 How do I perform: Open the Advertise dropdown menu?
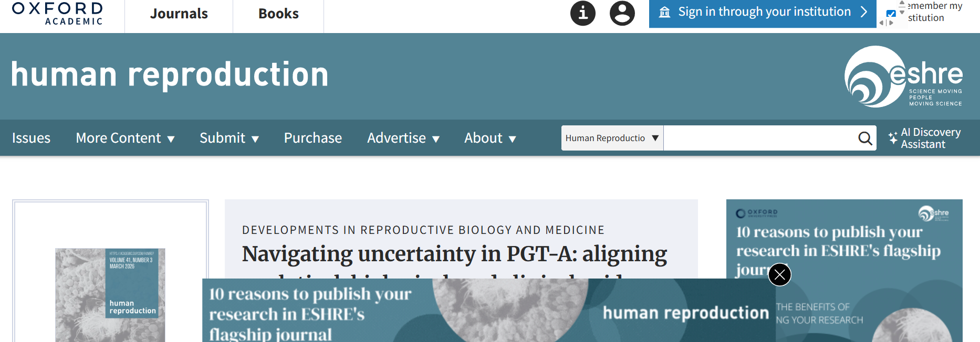pos(403,138)
